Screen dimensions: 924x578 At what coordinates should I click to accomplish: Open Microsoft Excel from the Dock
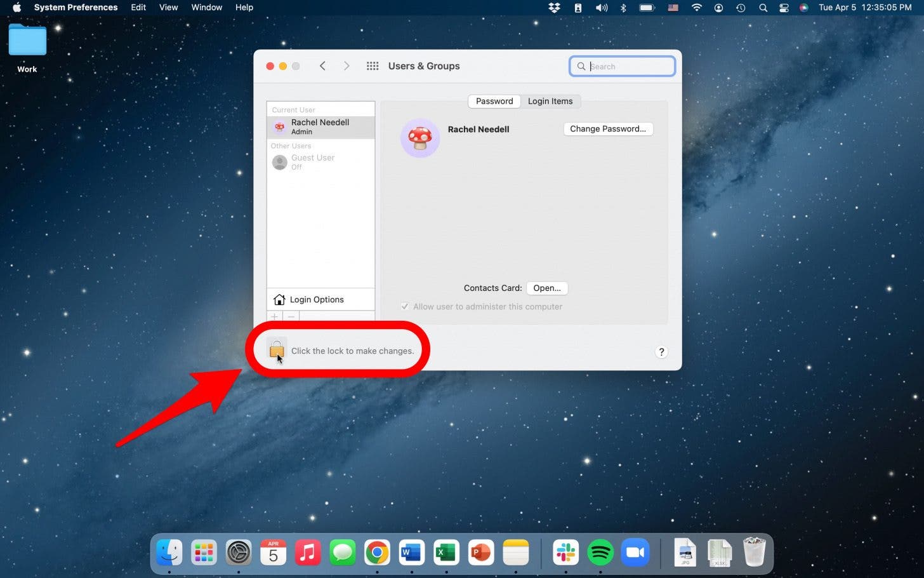tap(446, 553)
